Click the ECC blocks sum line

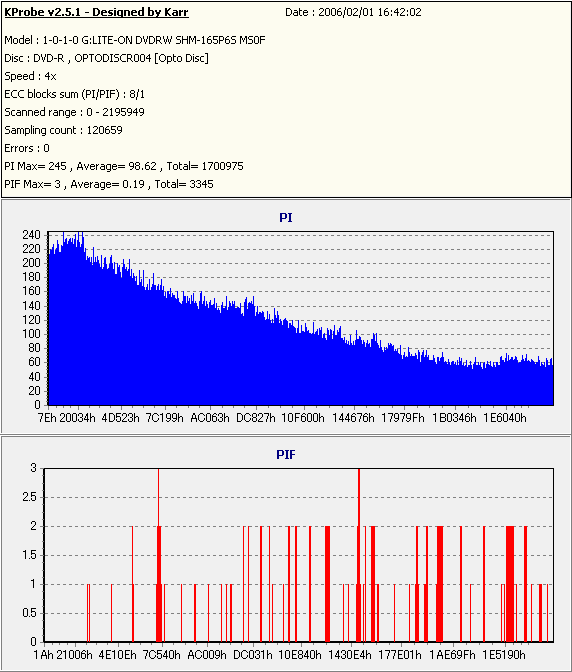tap(75, 94)
